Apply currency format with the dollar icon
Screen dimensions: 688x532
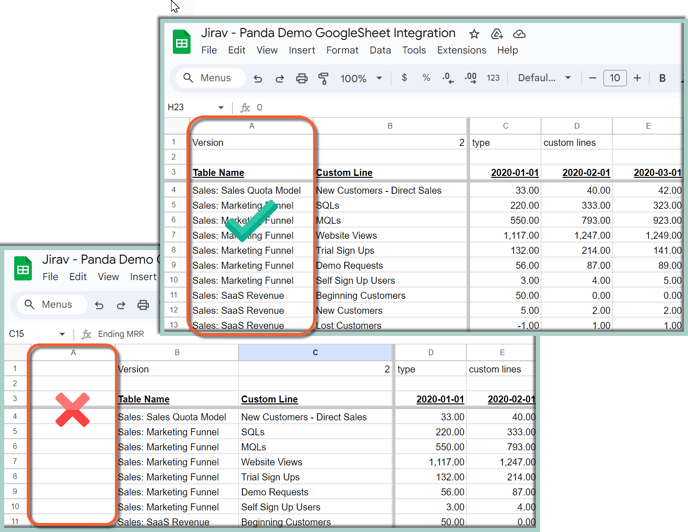pyautogui.click(x=404, y=78)
